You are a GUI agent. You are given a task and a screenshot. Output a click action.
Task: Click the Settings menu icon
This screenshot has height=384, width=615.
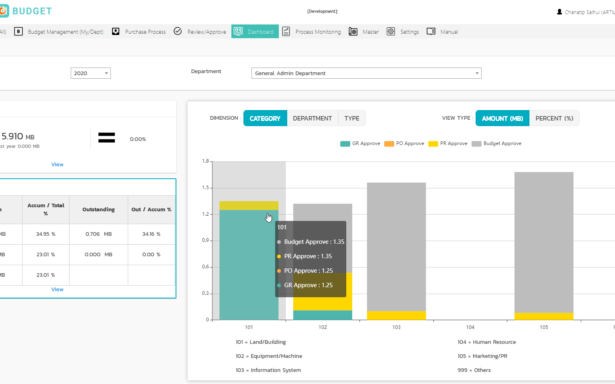point(391,31)
